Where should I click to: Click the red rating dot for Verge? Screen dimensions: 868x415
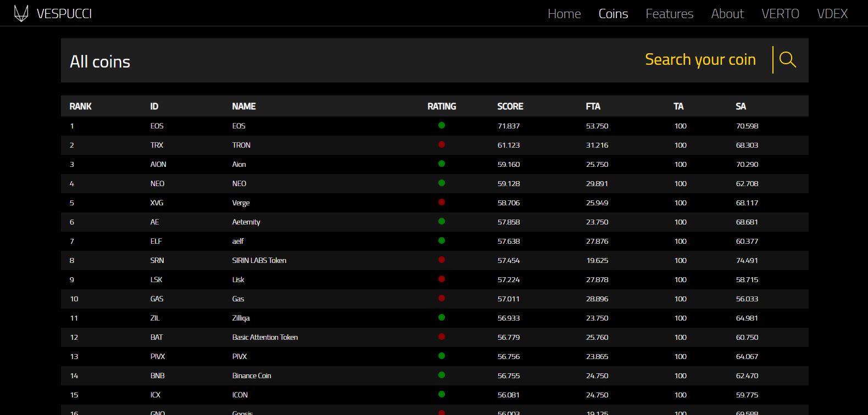pyautogui.click(x=442, y=202)
